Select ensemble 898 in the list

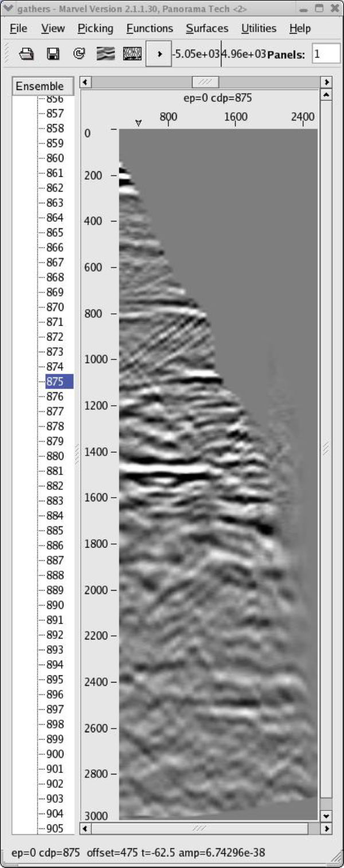[x=55, y=725]
